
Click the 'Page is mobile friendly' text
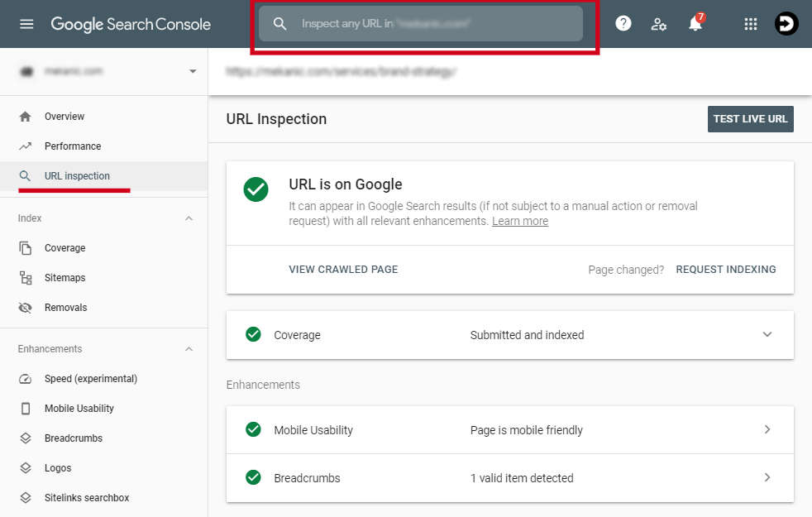(527, 430)
